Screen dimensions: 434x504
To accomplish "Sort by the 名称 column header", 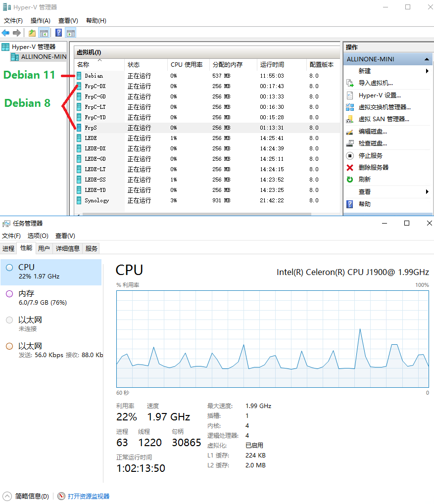I will (x=99, y=65).
